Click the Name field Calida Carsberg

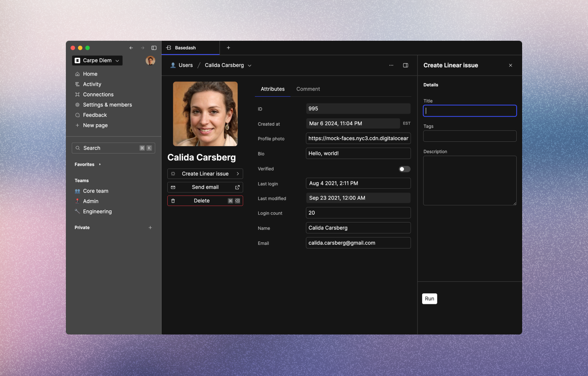358,228
